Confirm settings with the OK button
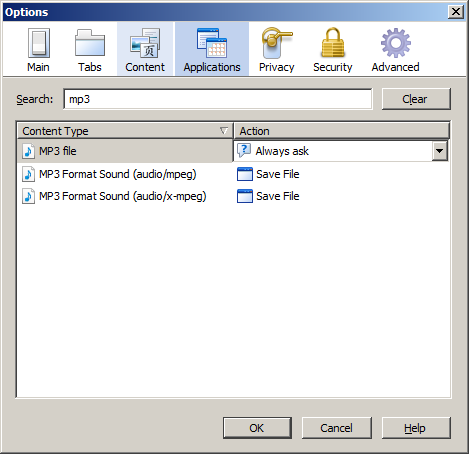The image size is (469, 454). (x=257, y=428)
